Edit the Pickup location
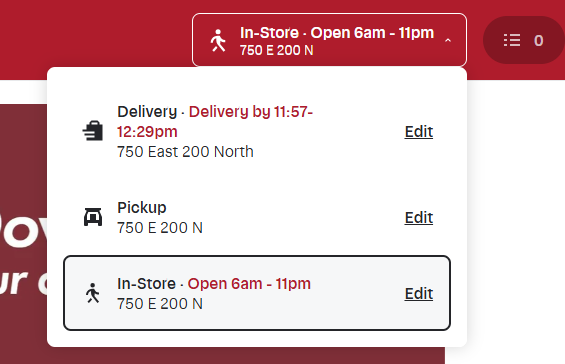The width and height of the screenshot is (565, 364). tap(419, 218)
